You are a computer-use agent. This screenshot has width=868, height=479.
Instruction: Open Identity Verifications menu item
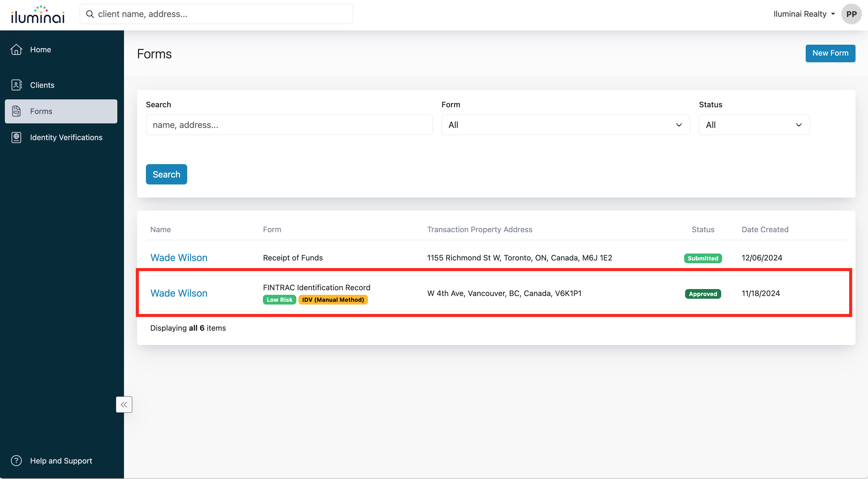point(66,137)
